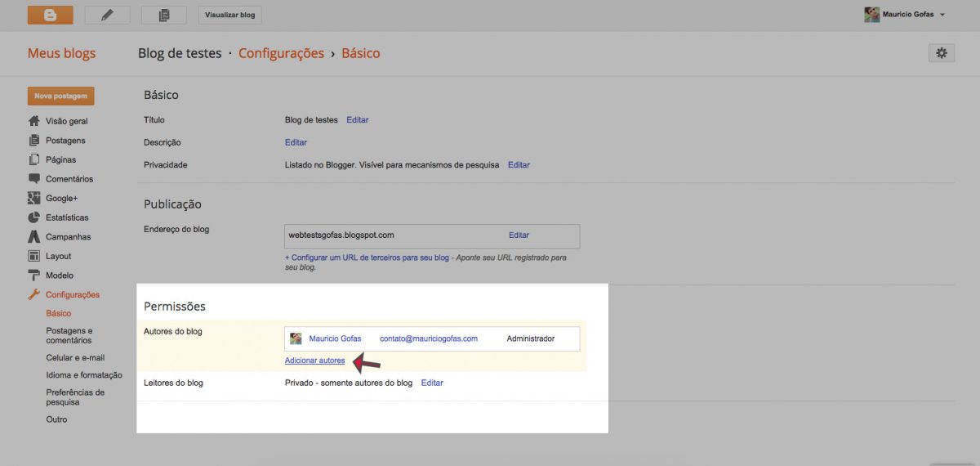Viewport: 980px width, 466px height.
Task: Edit the blog Título
Action: [x=358, y=120]
